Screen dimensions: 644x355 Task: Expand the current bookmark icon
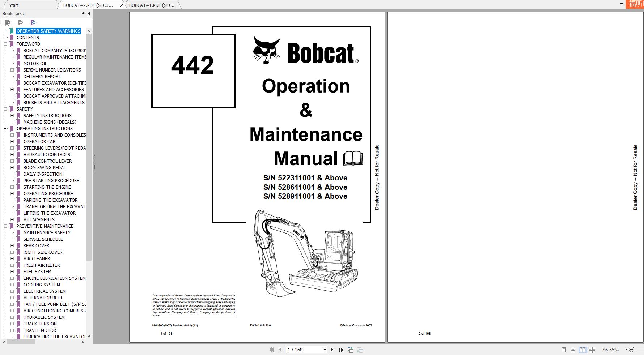pos(33,22)
